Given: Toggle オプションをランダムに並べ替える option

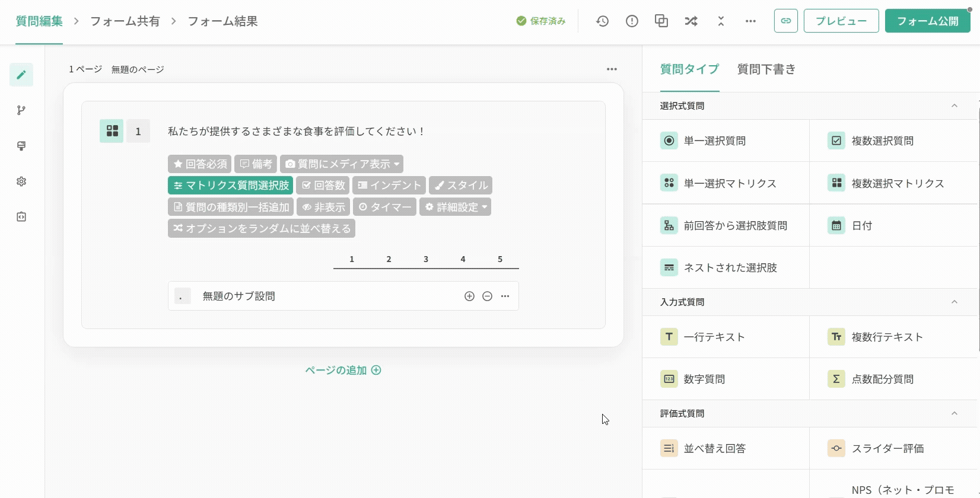Looking at the screenshot, I should (x=262, y=228).
